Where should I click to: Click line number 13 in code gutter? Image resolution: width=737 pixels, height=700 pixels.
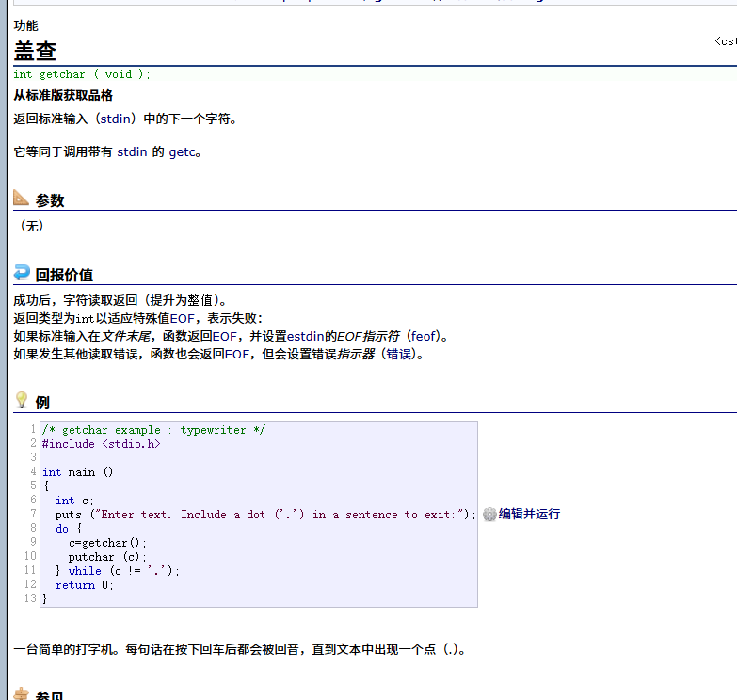pos(30,598)
